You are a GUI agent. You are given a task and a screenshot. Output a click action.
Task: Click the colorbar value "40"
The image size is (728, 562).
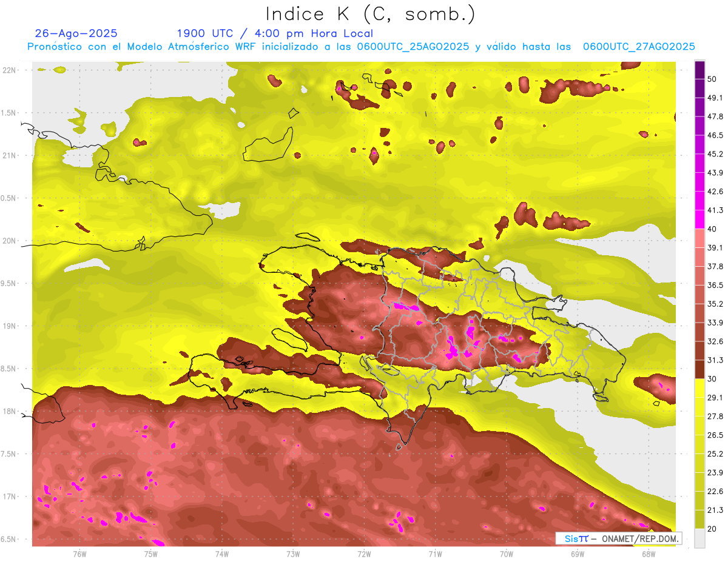pyautogui.click(x=713, y=229)
